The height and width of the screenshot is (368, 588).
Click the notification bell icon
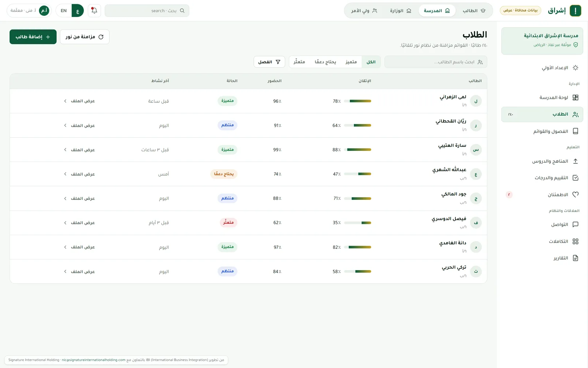pyautogui.click(x=94, y=11)
